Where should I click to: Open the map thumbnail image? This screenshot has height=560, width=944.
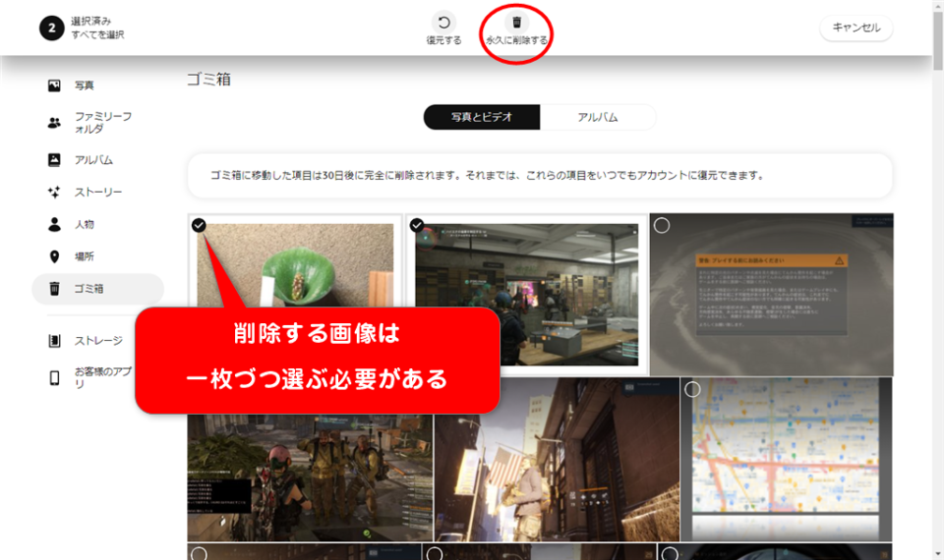tap(787, 460)
